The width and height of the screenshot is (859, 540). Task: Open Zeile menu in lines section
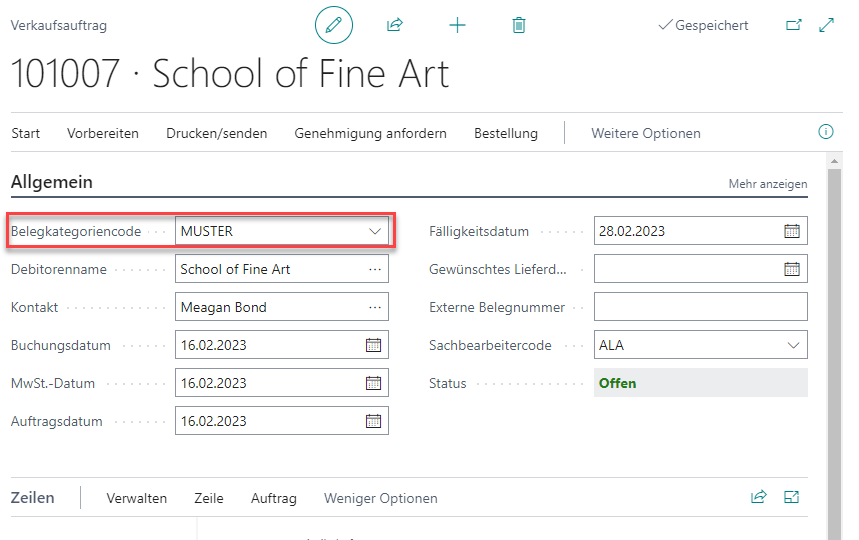point(209,498)
